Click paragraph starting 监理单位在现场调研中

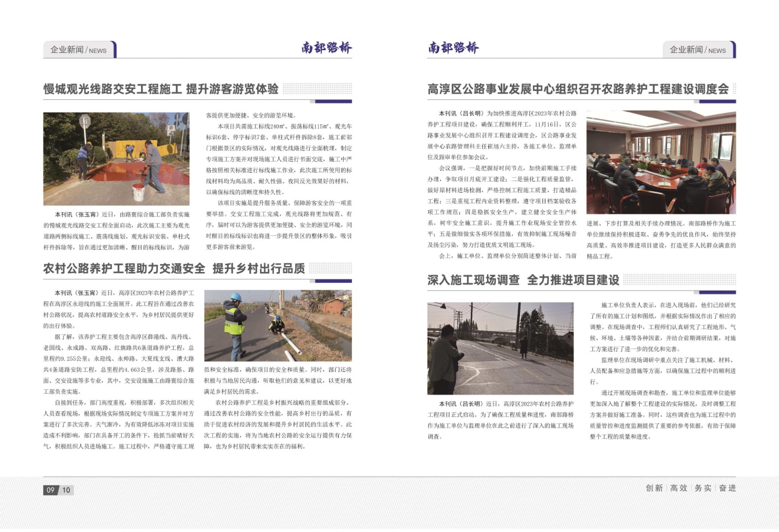[x=663, y=371]
